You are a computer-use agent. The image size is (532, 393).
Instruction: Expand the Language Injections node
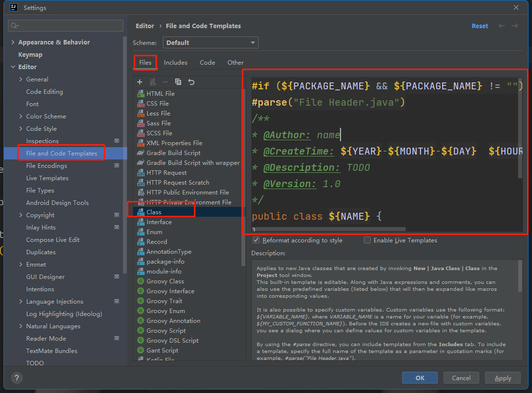coord(21,301)
